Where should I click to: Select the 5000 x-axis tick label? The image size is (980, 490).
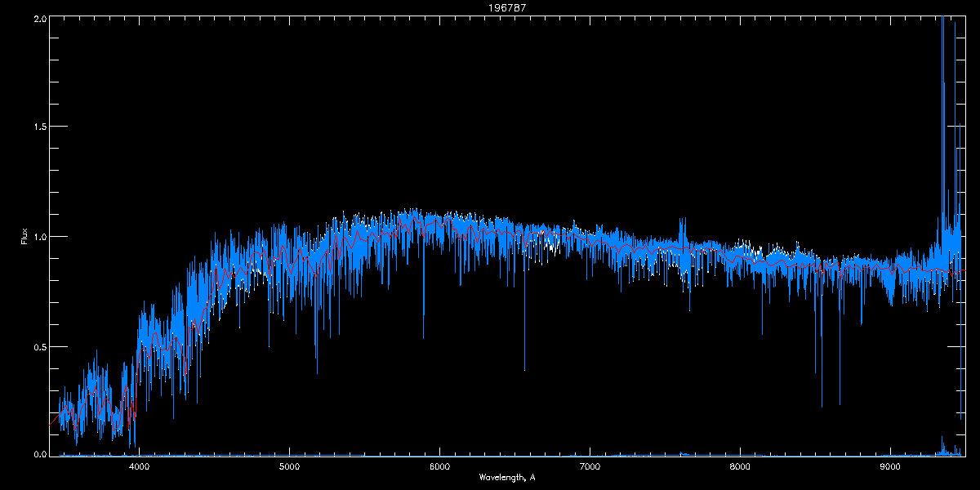coord(290,467)
